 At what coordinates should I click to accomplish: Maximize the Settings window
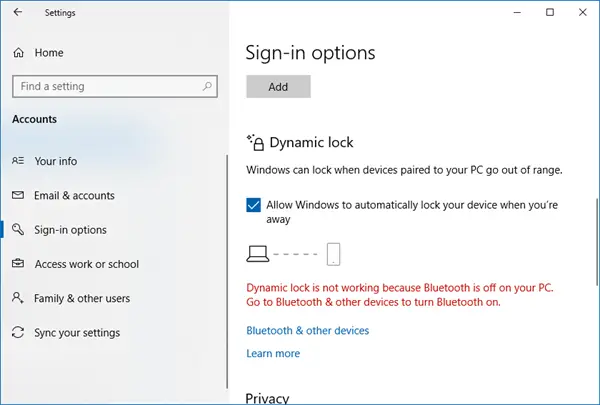[550, 12]
